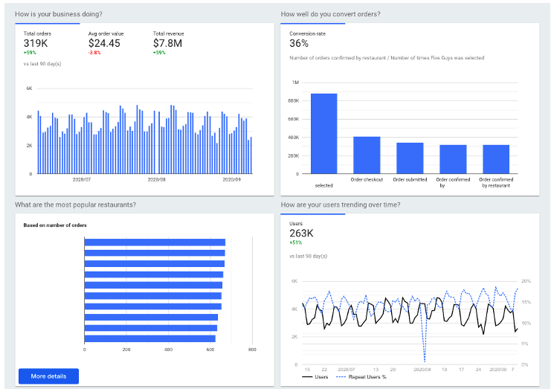Click the Order checkout bar
Screen dimensions: 554x392
(x=367, y=155)
